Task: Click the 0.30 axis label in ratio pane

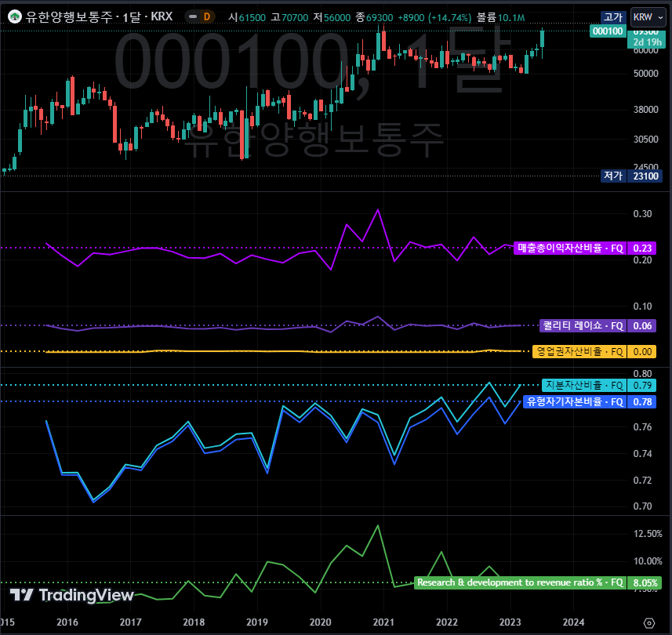Action: (642, 214)
